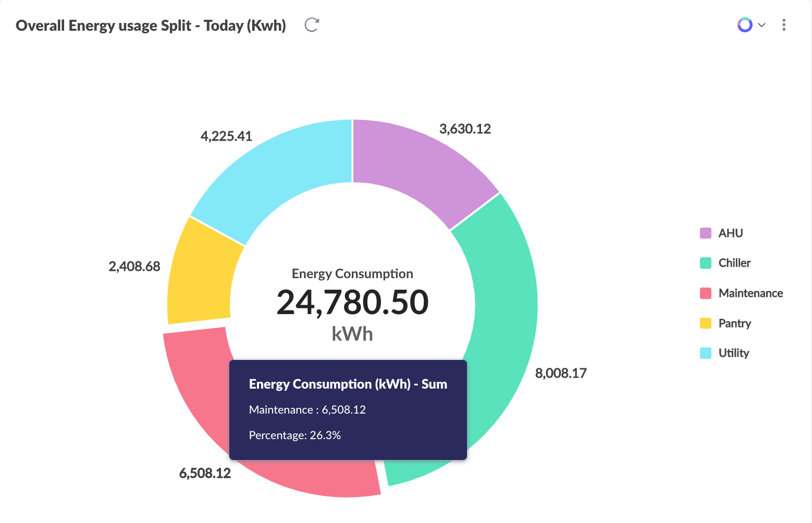Click the Utility cyan legend swatch
This screenshot has width=812, height=523.
[x=706, y=353]
